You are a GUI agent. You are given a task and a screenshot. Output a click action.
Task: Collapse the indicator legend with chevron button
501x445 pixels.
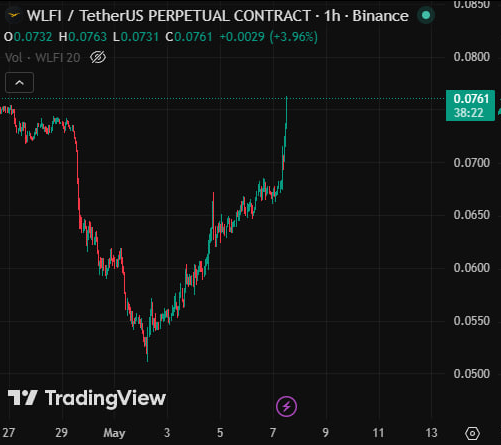pyautogui.click(x=19, y=83)
